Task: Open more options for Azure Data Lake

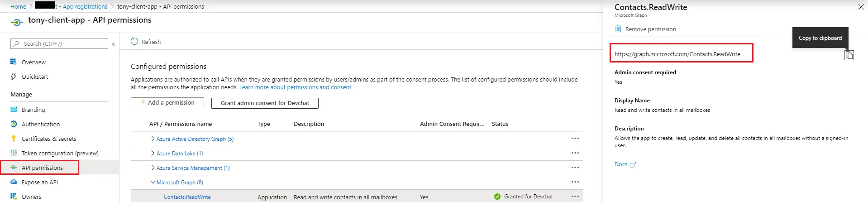Action: 575,154
